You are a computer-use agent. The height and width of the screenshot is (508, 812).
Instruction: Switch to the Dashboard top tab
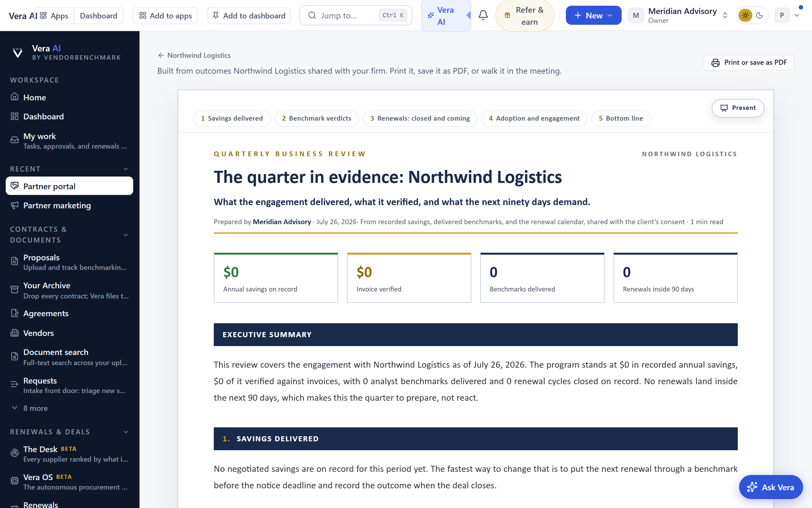tap(99, 16)
